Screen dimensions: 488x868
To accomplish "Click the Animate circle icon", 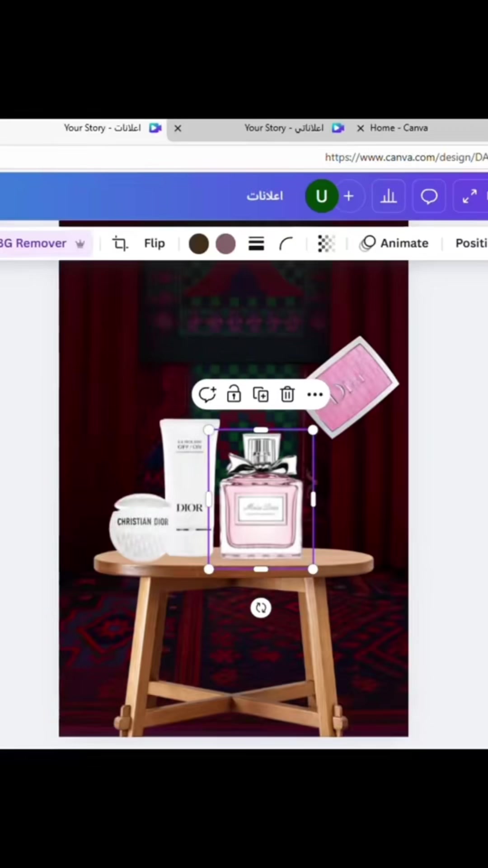I will (368, 243).
